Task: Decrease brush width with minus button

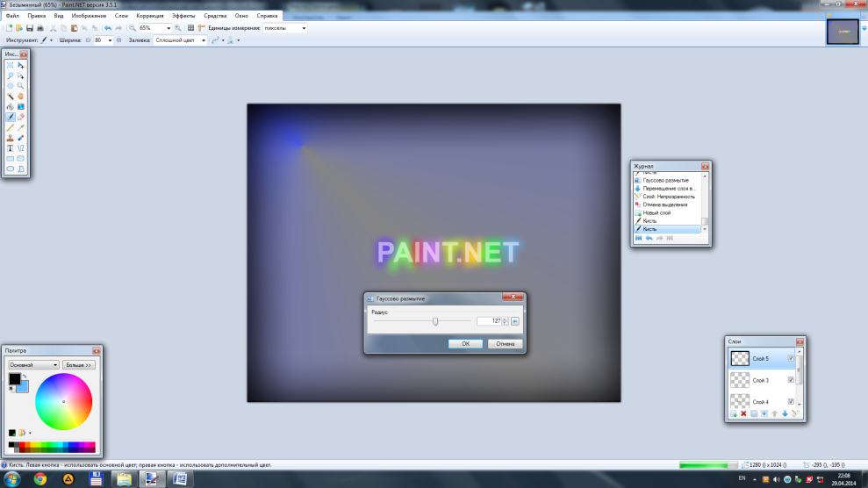Action: click(x=88, y=40)
